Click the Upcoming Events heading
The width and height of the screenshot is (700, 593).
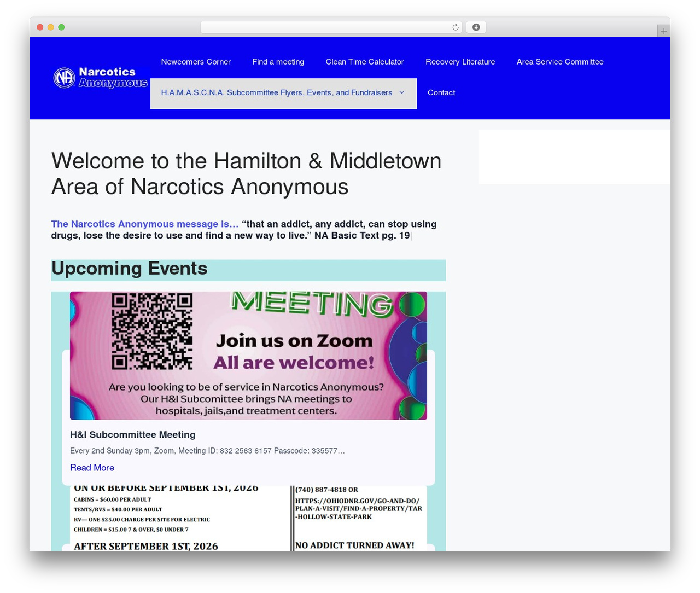pyautogui.click(x=130, y=269)
